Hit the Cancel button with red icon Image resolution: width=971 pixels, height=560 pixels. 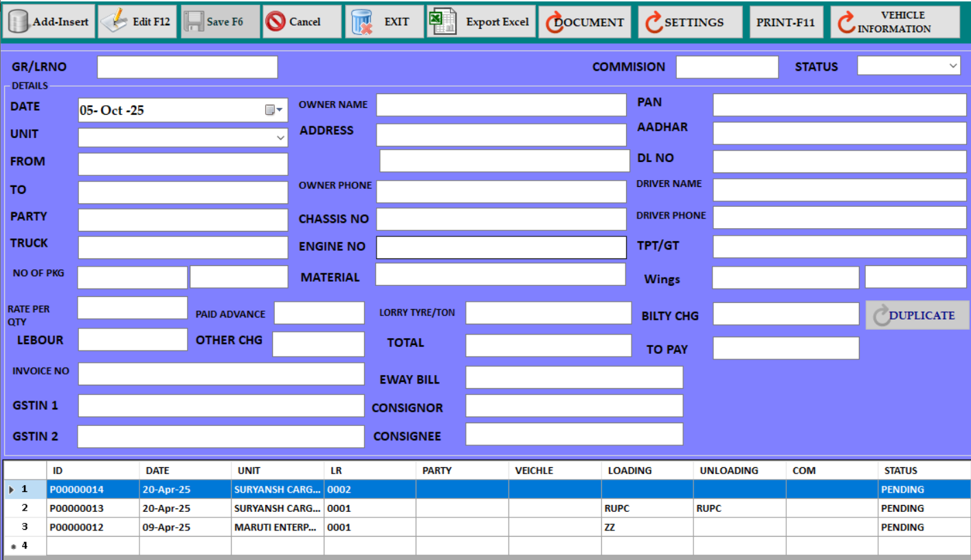[x=301, y=22]
